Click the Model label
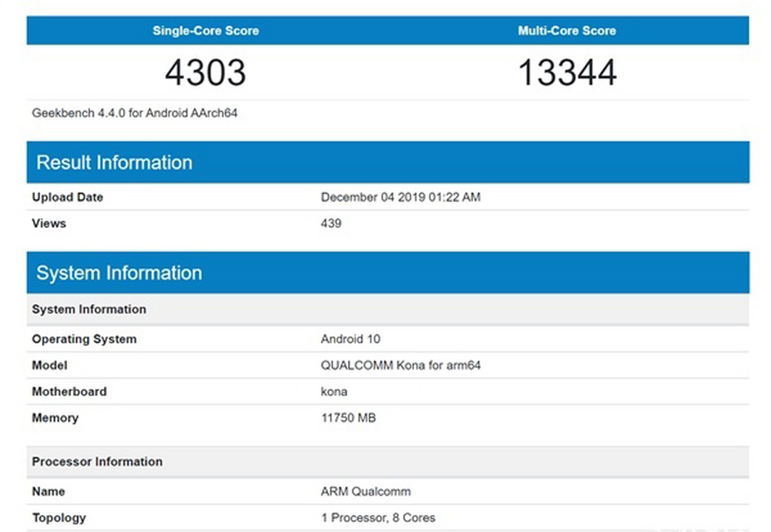This screenshot has height=532, width=771. (49, 365)
